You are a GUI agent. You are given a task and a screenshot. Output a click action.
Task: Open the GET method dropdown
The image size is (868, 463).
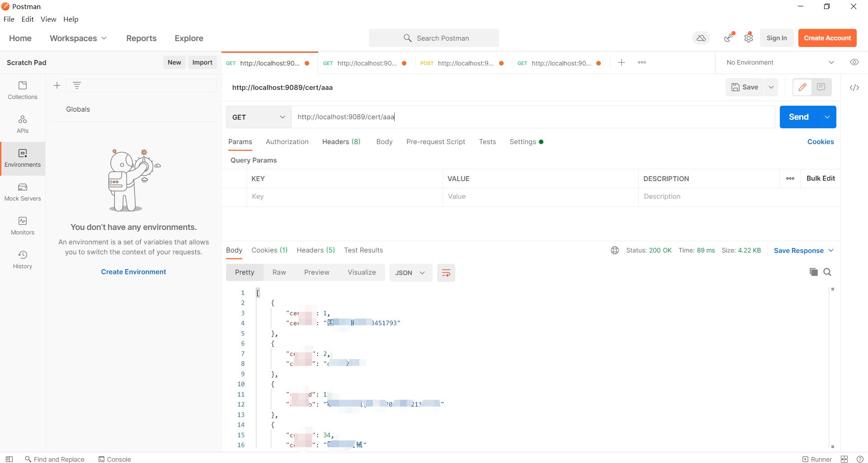pyautogui.click(x=259, y=117)
